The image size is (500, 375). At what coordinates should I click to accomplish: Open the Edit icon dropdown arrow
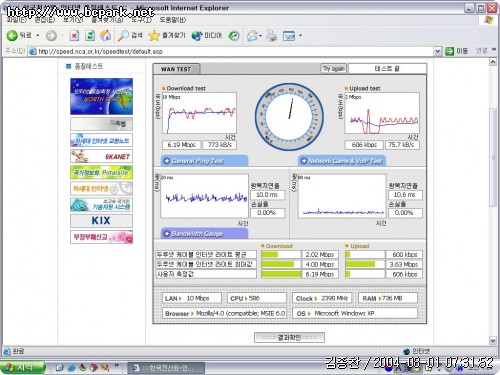(x=300, y=35)
